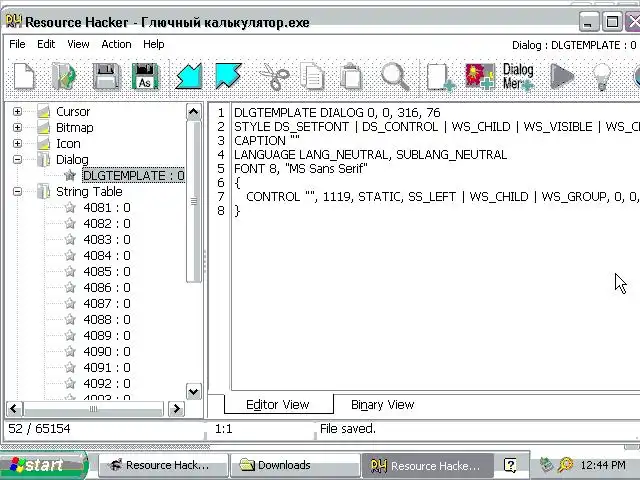The image size is (640, 480).
Task: Click the key icon in system tray
Action: click(565, 464)
